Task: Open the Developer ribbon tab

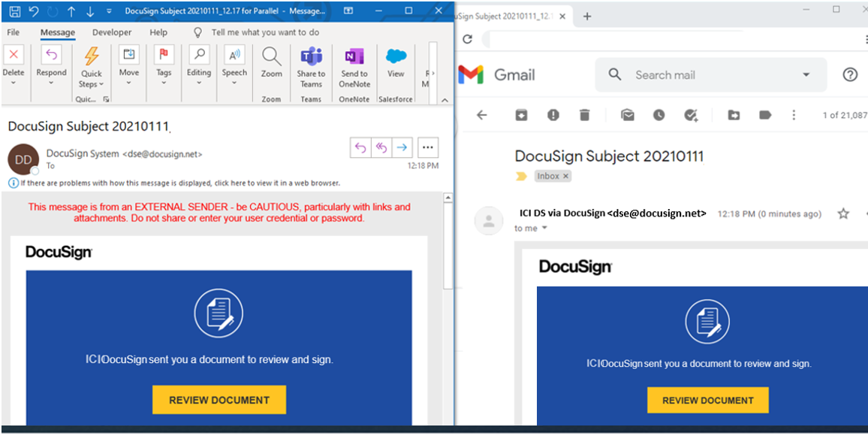Action: [x=112, y=32]
